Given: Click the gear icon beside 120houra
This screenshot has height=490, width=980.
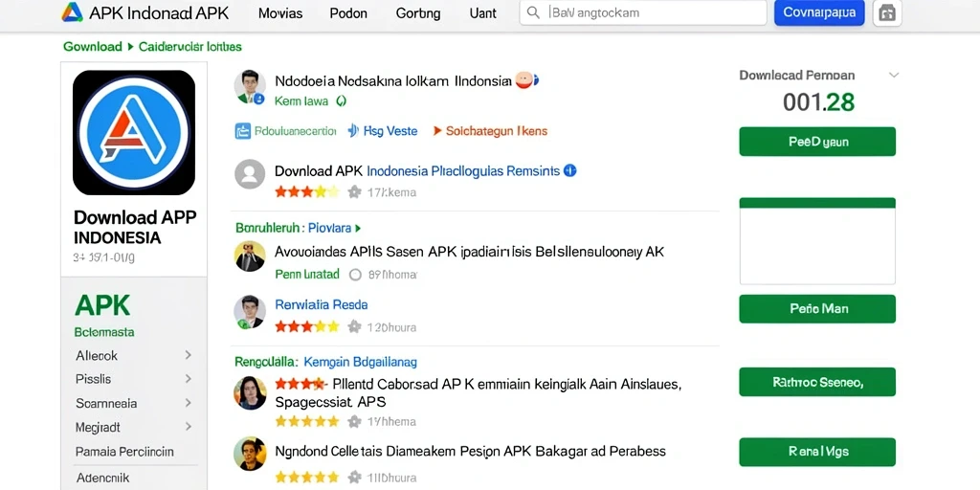Looking at the screenshot, I should [x=354, y=326].
